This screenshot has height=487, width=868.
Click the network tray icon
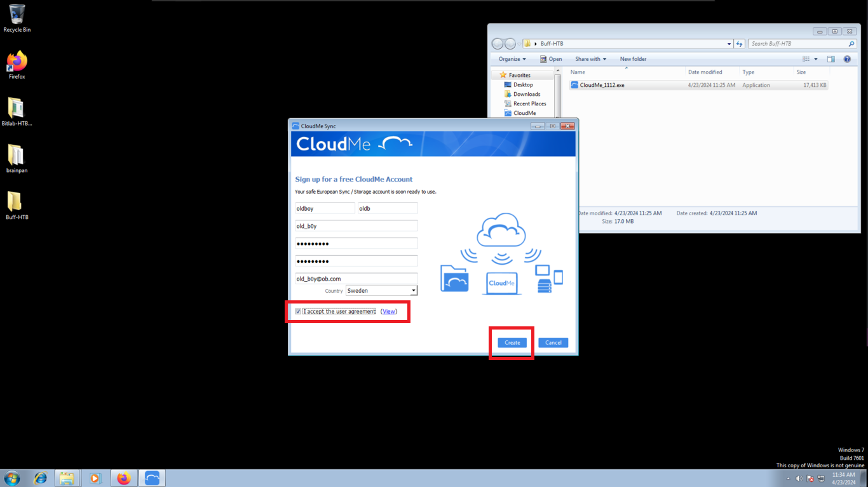tap(821, 479)
